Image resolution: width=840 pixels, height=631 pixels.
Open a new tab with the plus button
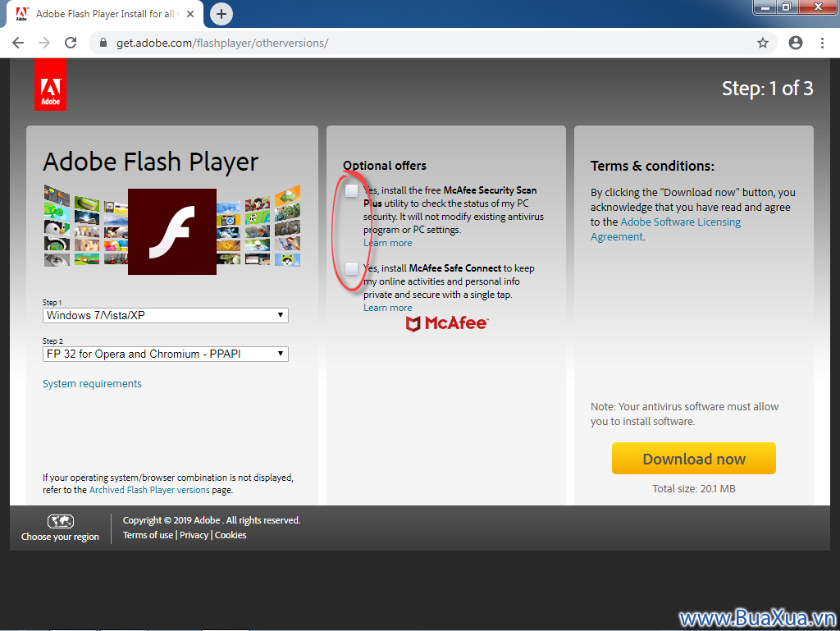pyautogui.click(x=221, y=14)
